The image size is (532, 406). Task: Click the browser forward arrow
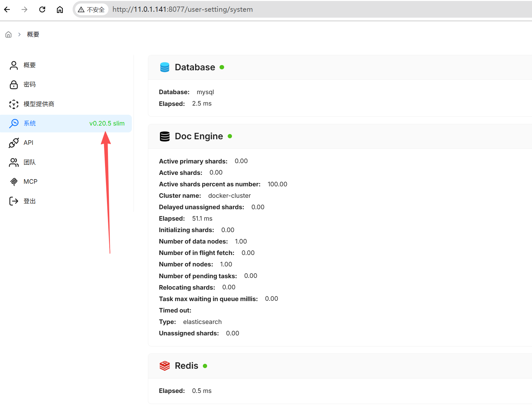pyautogui.click(x=25, y=9)
